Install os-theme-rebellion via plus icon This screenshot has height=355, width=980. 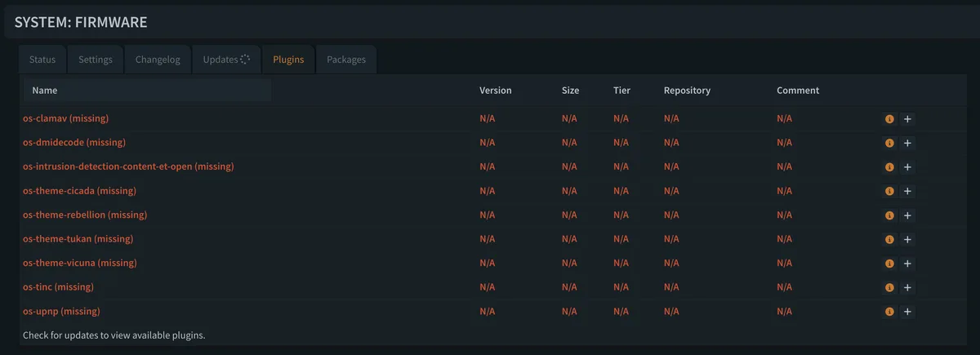pyautogui.click(x=907, y=215)
